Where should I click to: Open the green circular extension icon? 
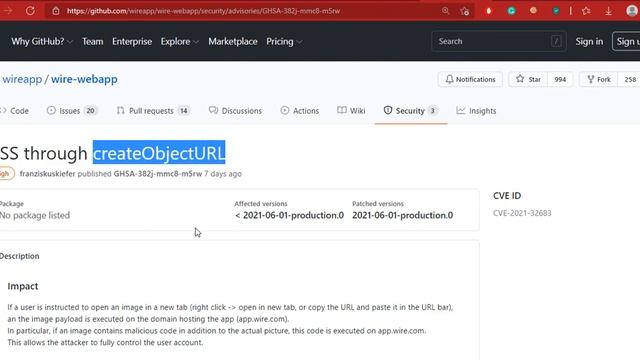tap(511, 11)
